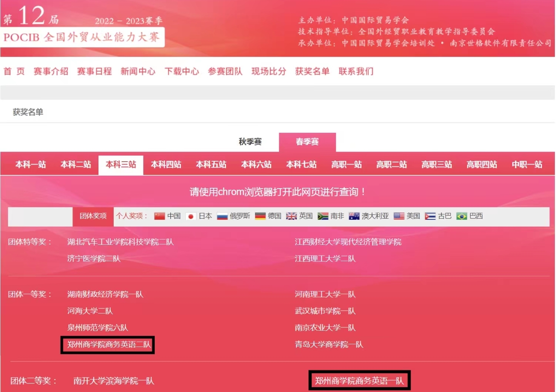Select the 春季赛 tab
The height and width of the screenshot is (392, 556).
pyautogui.click(x=307, y=142)
